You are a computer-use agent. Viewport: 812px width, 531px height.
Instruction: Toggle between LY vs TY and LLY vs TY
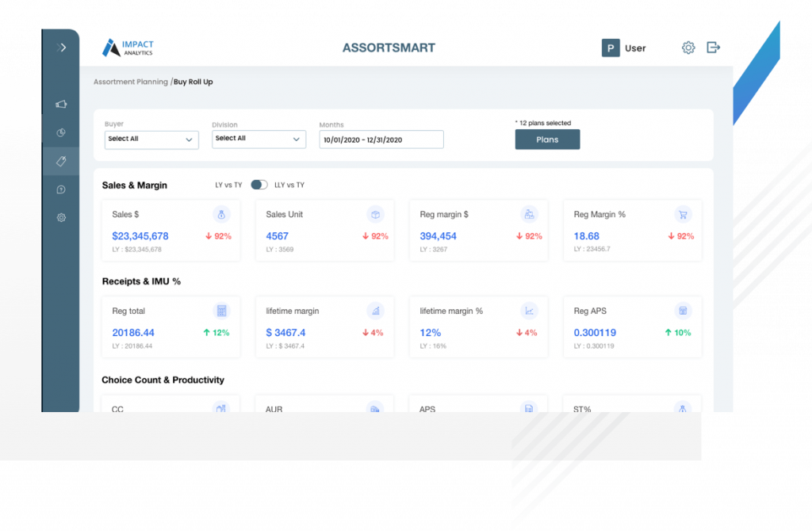point(261,184)
